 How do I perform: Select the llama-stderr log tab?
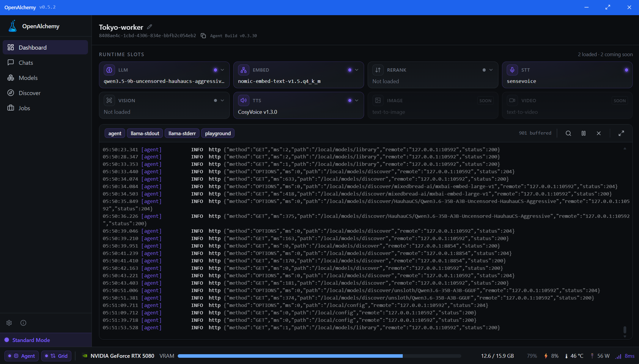[182, 133]
